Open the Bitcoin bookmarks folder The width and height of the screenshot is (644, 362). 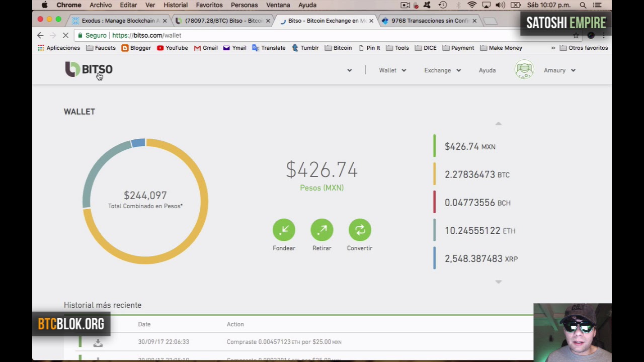(338, 48)
